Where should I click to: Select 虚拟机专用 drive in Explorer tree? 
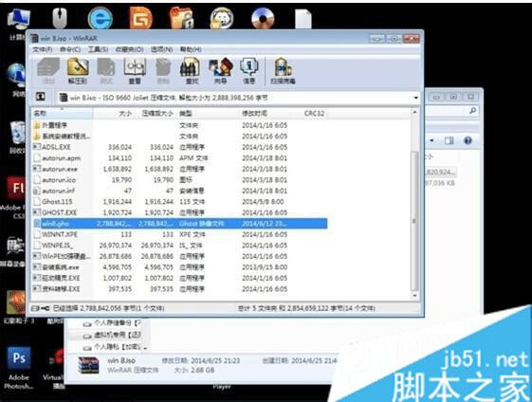(112, 336)
